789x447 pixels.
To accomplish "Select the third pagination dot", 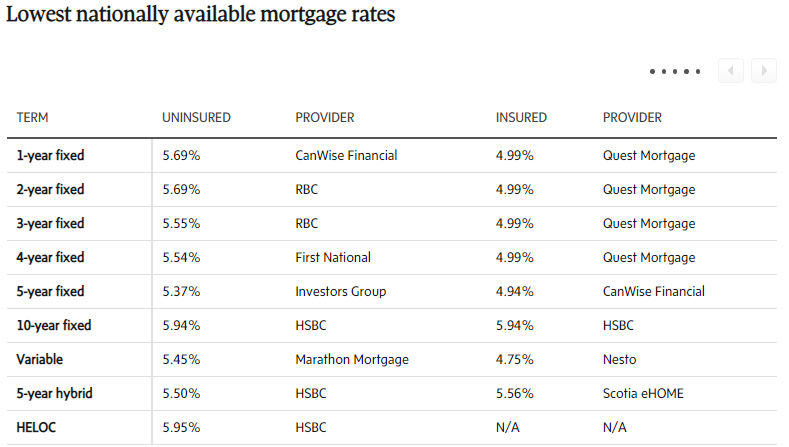I will [x=675, y=72].
